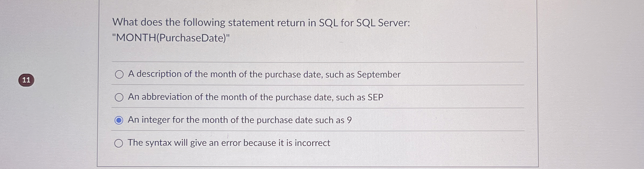Click the question text about MONTH(PurchaseDate)
Image resolution: width=644 pixels, height=169 pixels.
(260, 29)
